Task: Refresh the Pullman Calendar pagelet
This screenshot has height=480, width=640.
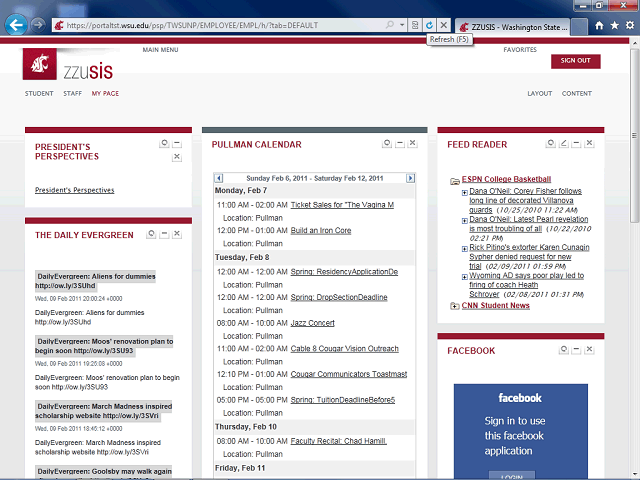Action: (x=387, y=143)
